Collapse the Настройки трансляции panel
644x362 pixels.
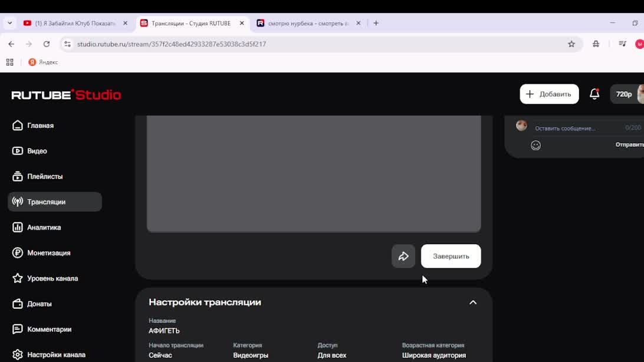(x=473, y=302)
